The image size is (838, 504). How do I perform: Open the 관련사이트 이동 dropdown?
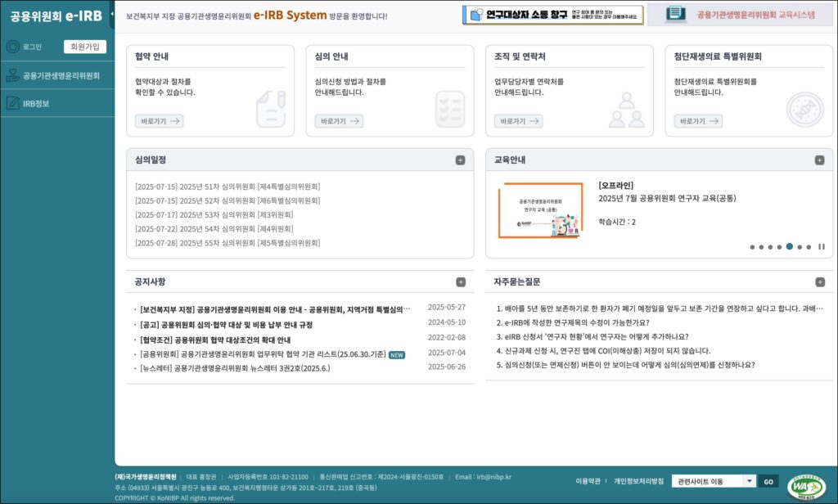(x=714, y=481)
